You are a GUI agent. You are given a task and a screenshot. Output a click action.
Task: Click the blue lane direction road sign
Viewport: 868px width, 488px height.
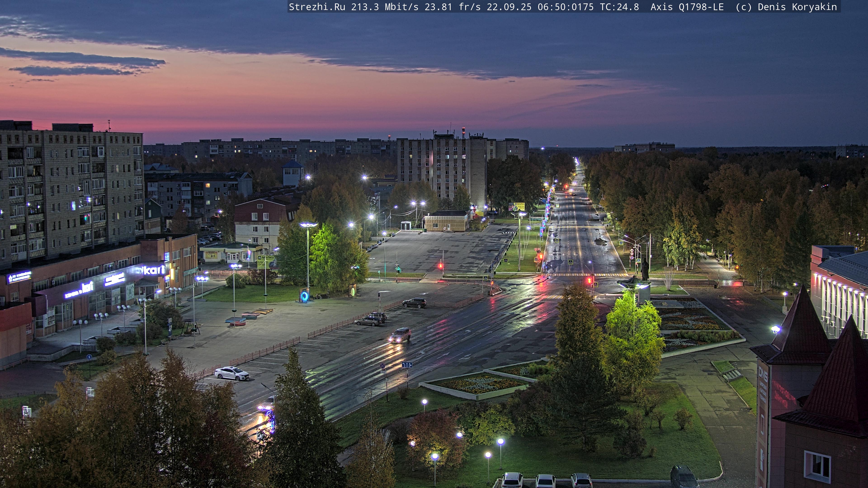(x=407, y=365)
